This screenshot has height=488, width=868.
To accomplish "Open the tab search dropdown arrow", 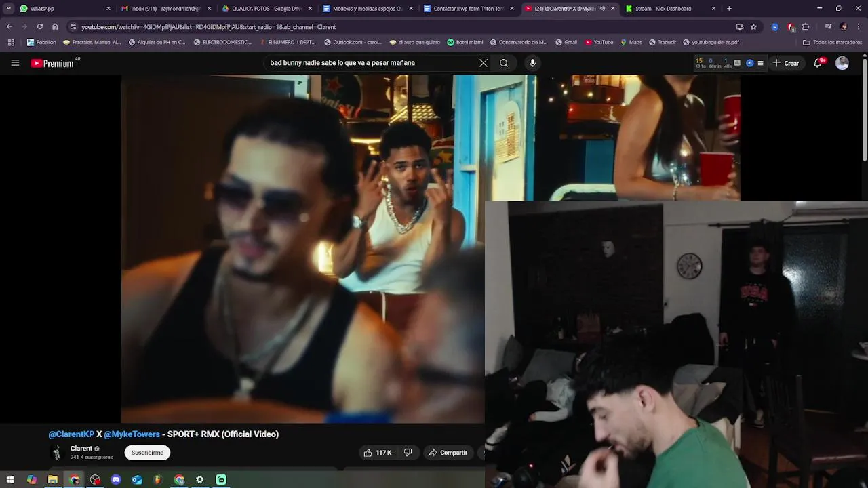I will point(9,9).
